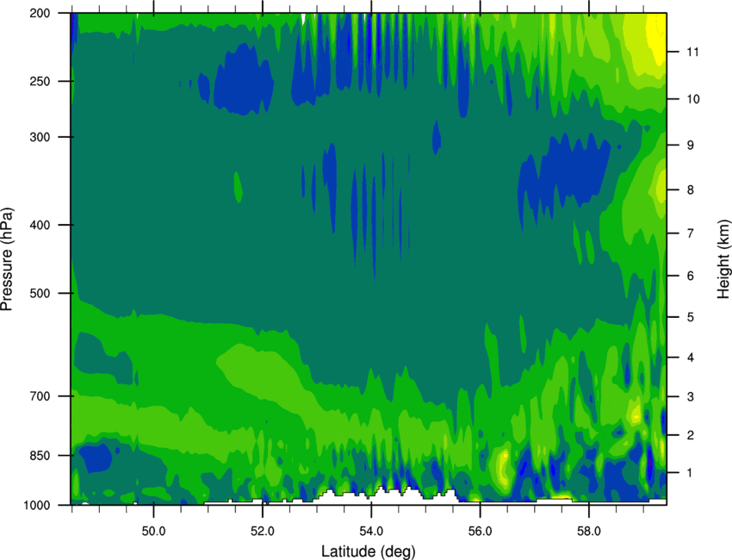Click the 52.0 latitude tick label
Screen dimensions: 732x560
pyautogui.click(x=263, y=531)
